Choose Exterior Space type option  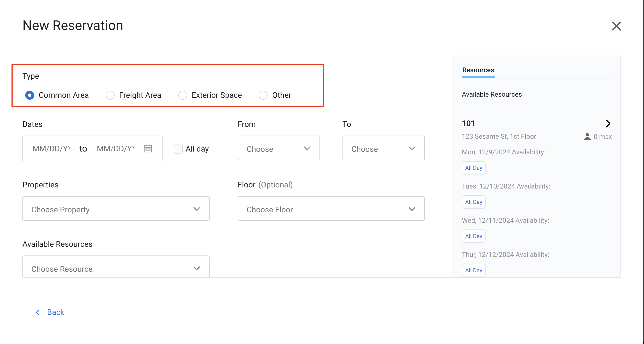pos(183,95)
